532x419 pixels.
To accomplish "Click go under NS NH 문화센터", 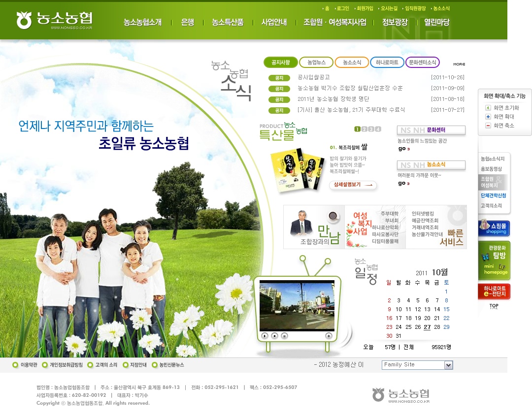I will pyautogui.click(x=404, y=149).
